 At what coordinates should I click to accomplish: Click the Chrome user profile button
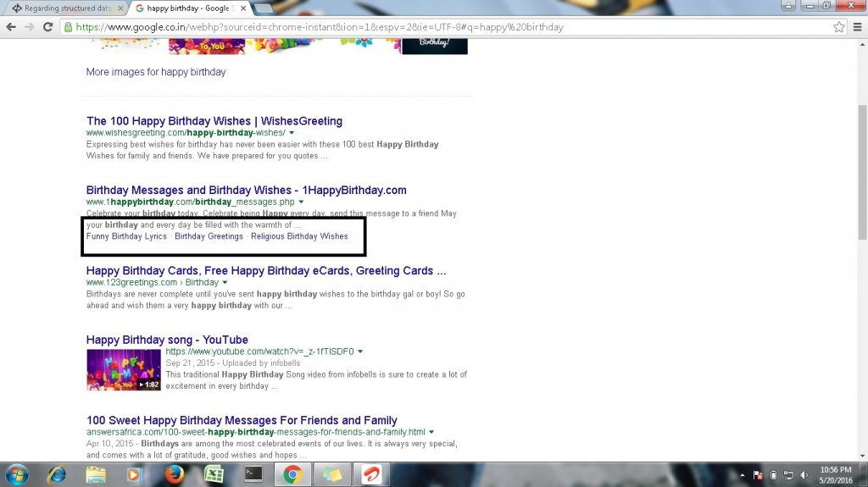point(787,6)
